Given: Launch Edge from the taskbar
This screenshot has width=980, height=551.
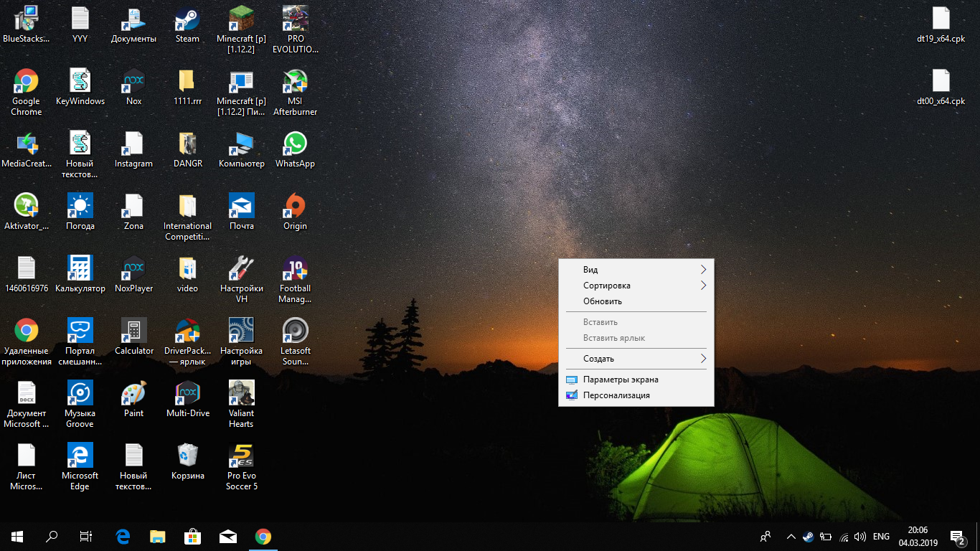Looking at the screenshot, I should [123, 536].
